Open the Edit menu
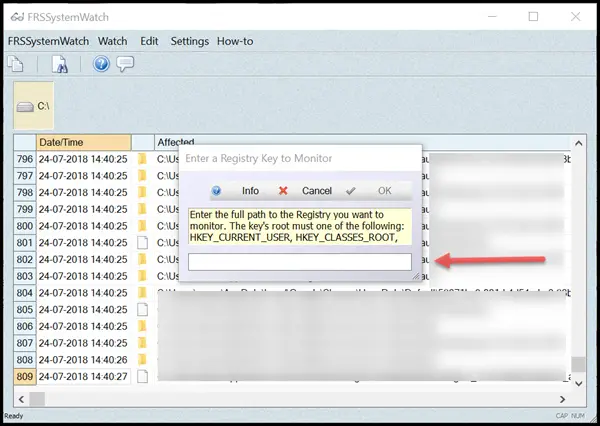Image resolution: width=600 pixels, height=426 pixels. 149,41
